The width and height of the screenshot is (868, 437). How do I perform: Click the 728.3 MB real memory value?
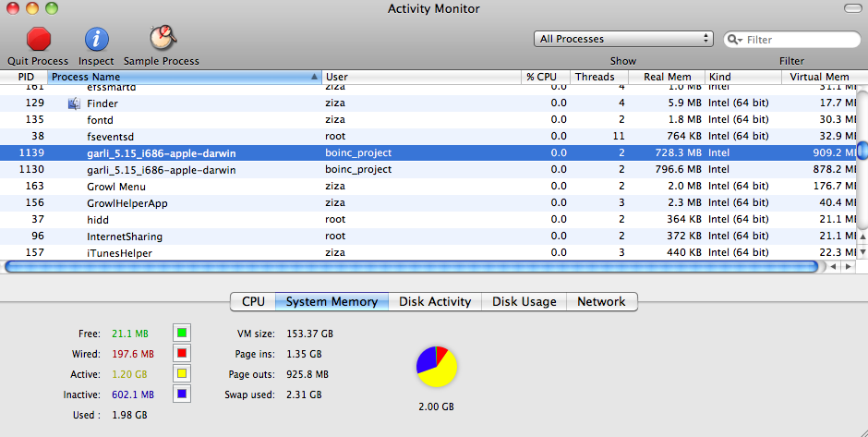click(678, 152)
